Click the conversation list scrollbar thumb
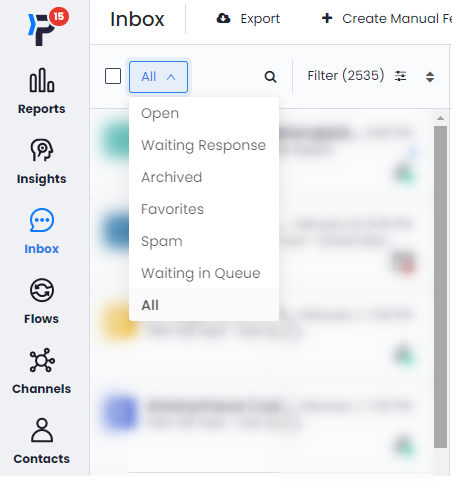 tap(440, 287)
